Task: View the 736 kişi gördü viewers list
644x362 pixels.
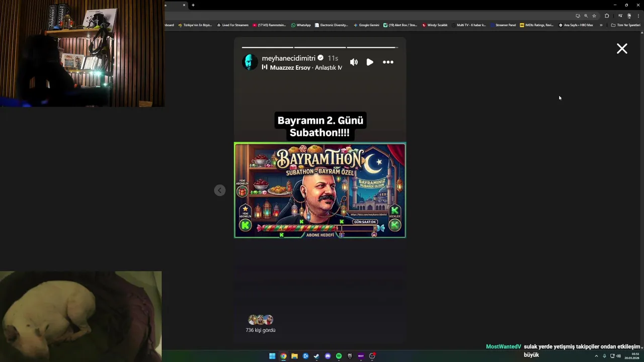Action: tap(261, 330)
